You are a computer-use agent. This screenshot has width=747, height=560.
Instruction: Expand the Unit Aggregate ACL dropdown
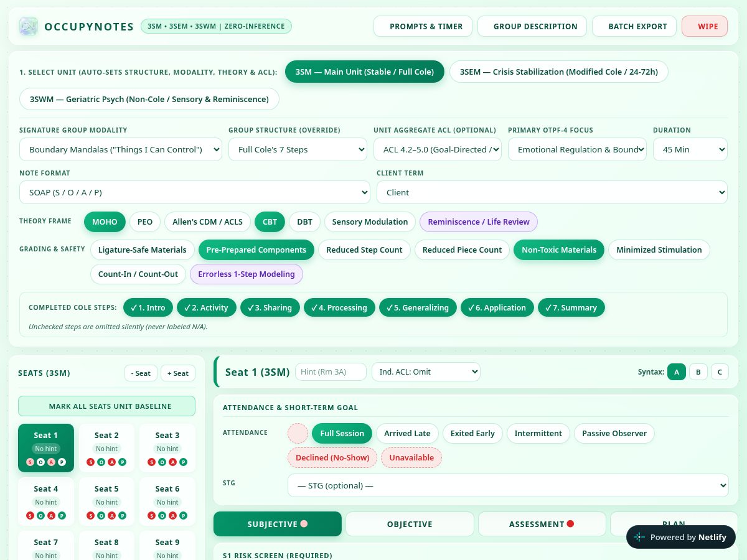438,149
